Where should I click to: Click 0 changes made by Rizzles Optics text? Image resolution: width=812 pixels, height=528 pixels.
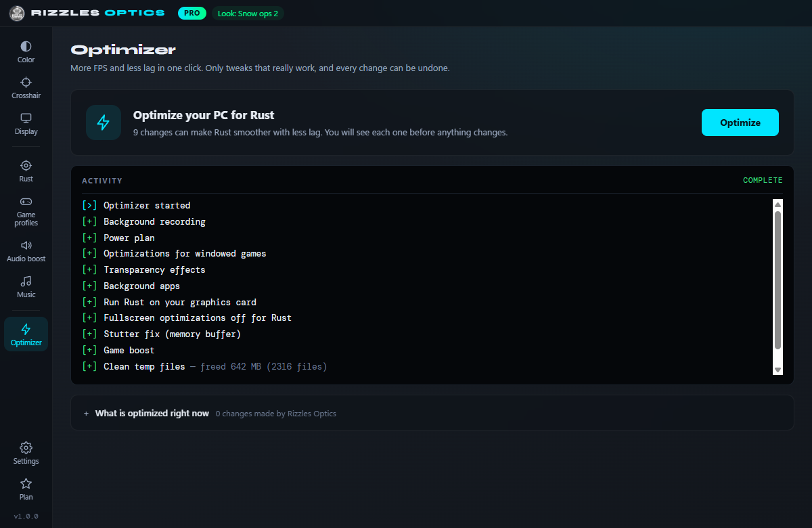276,414
